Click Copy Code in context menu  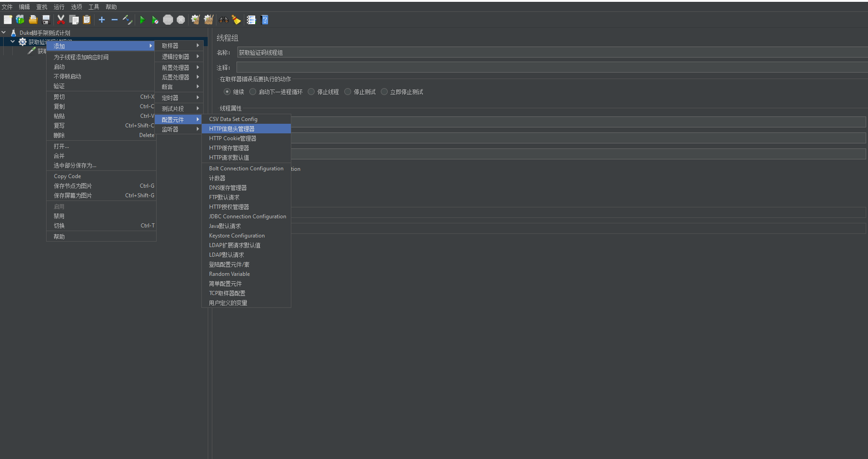[68, 176]
